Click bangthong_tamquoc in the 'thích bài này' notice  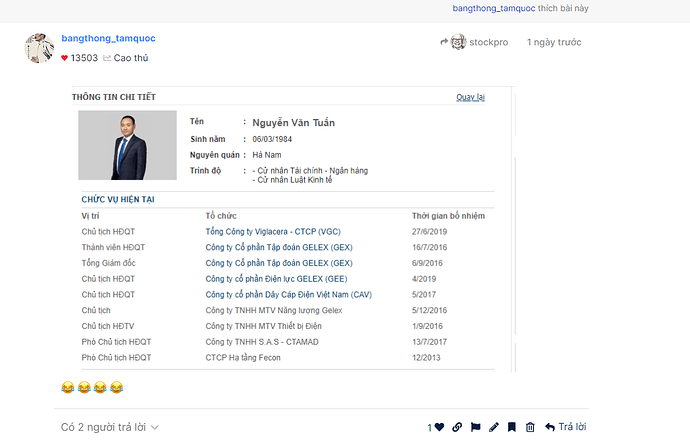pyautogui.click(x=494, y=8)
